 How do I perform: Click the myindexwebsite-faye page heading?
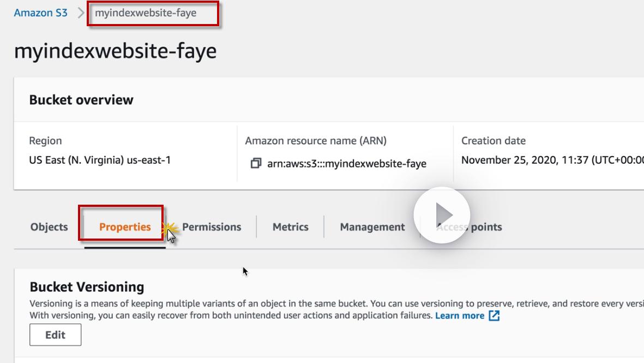click(x=115, y=51)
